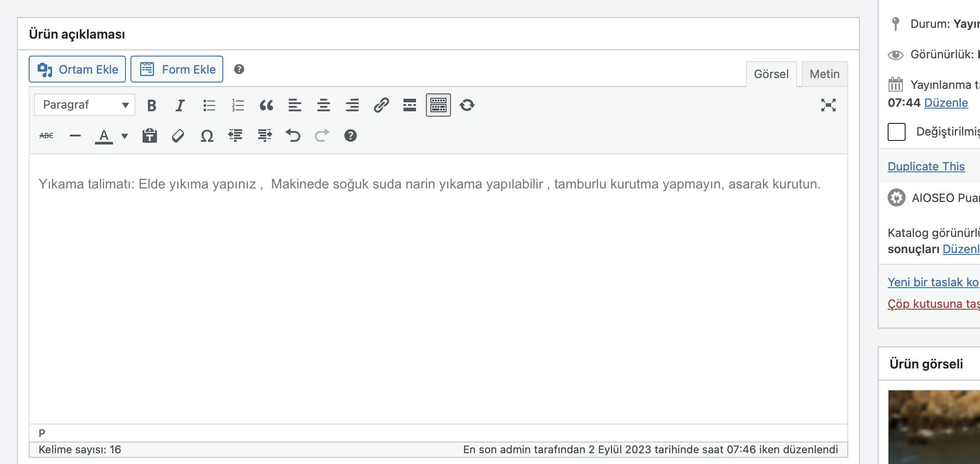Increase paragraph indent
Viewport: 980px width, 464px height.
265,136
